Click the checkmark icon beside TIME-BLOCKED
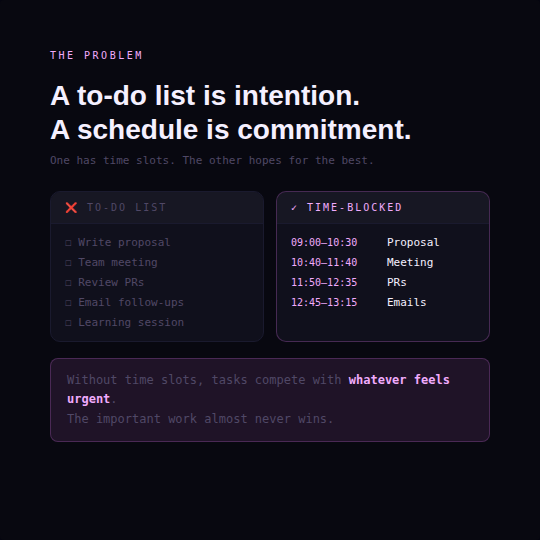This screenshot has height=540, width=540. (294, 208)
